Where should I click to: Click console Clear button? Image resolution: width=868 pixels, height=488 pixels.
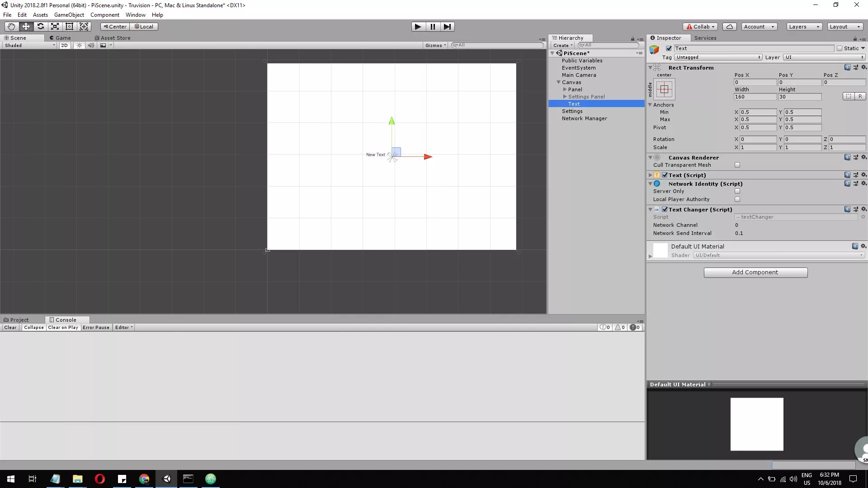pos(10,328)
